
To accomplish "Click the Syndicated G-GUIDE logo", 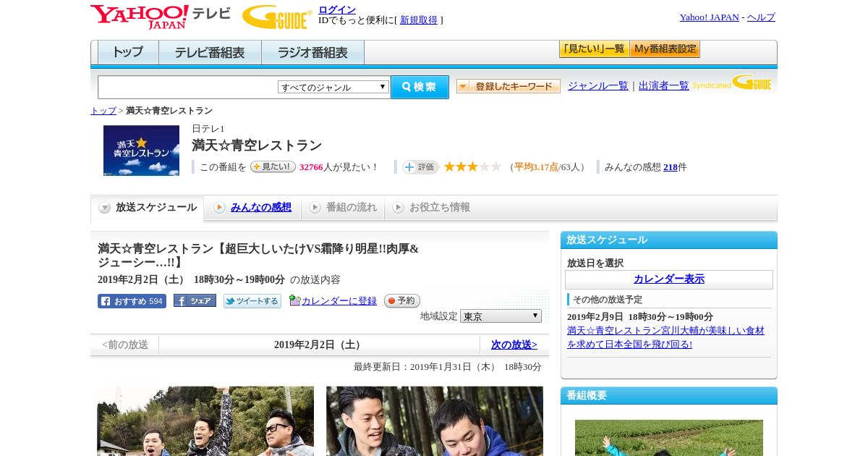I will pyautogui.click(x=732, y=83).
